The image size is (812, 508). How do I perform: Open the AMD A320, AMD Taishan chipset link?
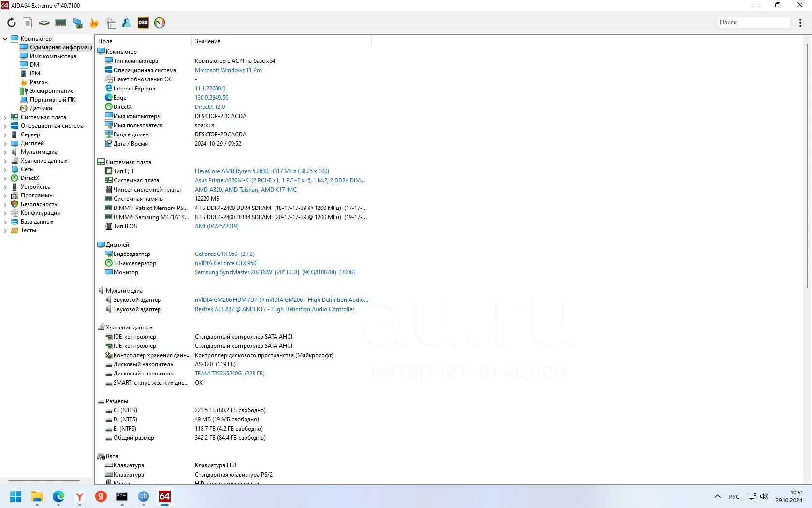246,190
